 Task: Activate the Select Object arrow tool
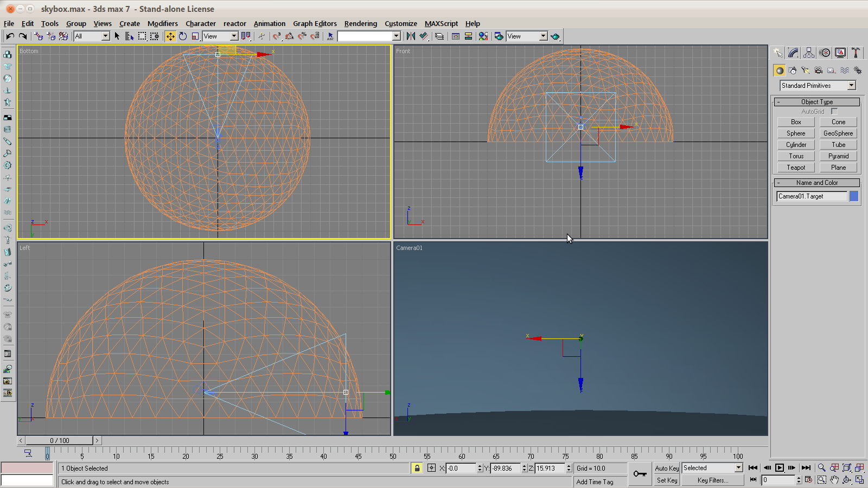pyautogui.click(x=117, y=36)
